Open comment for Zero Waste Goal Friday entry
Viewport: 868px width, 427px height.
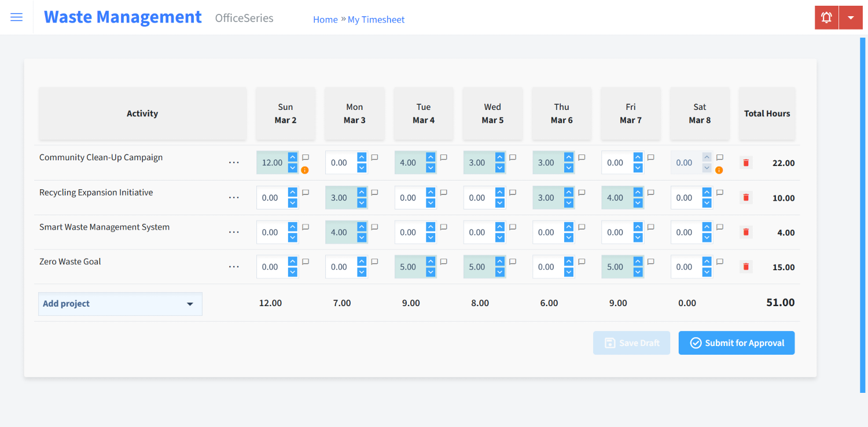(650, 262)
